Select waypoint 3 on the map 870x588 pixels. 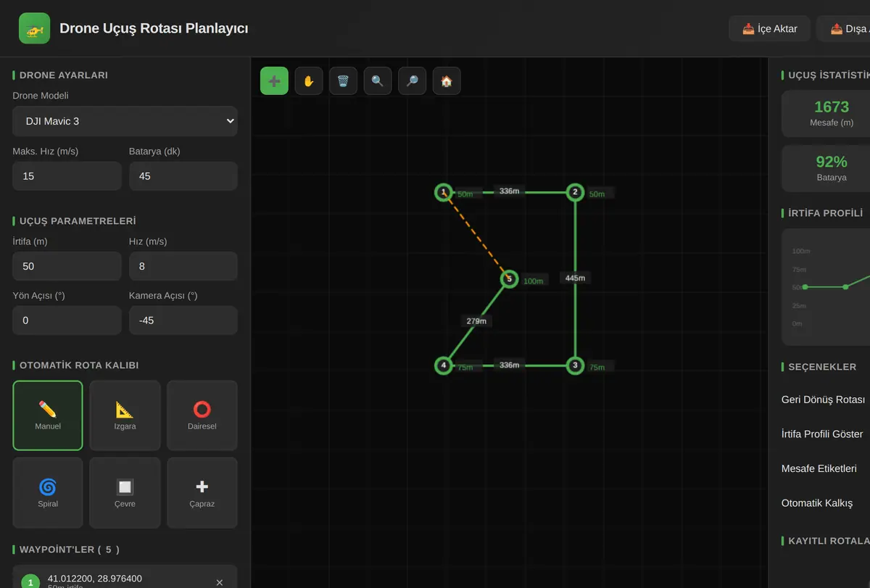click(575, 365)
